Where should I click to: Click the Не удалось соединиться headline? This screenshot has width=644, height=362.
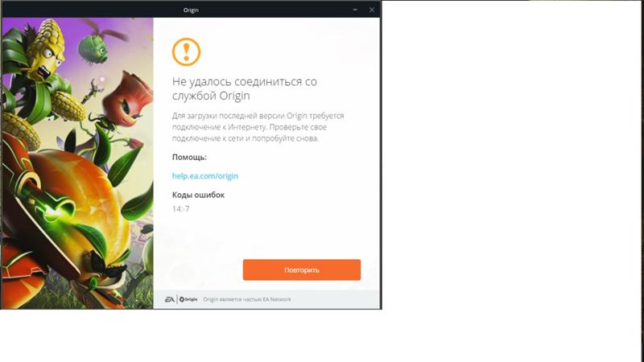click(245, 88)
